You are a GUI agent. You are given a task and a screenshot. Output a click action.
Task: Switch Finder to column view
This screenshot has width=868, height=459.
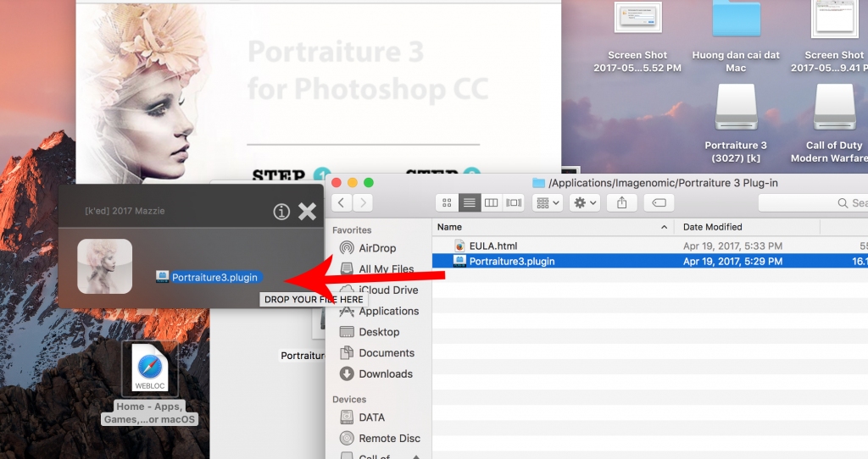[491, 203]
